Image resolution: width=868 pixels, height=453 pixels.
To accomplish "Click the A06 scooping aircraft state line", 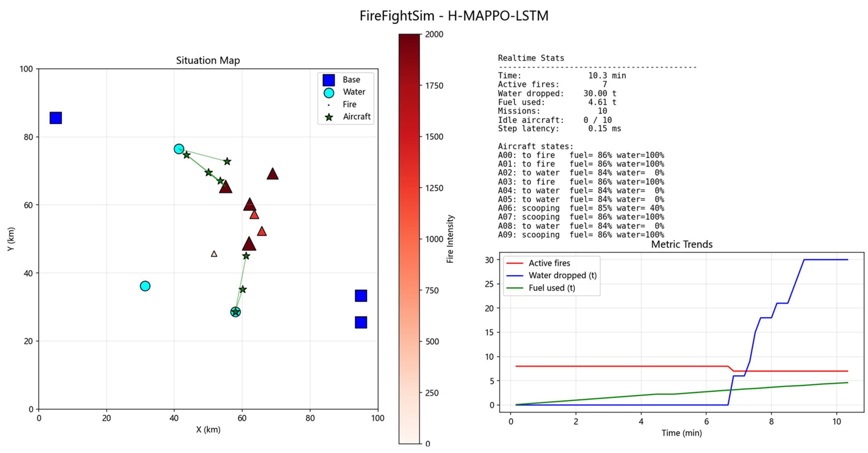I will 581,208.
